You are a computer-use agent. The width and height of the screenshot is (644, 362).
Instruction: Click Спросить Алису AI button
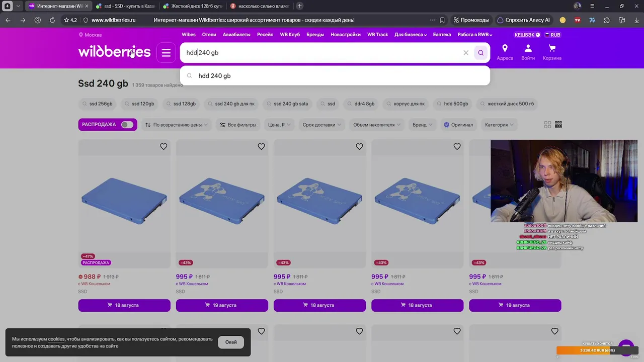coord(524,20)
